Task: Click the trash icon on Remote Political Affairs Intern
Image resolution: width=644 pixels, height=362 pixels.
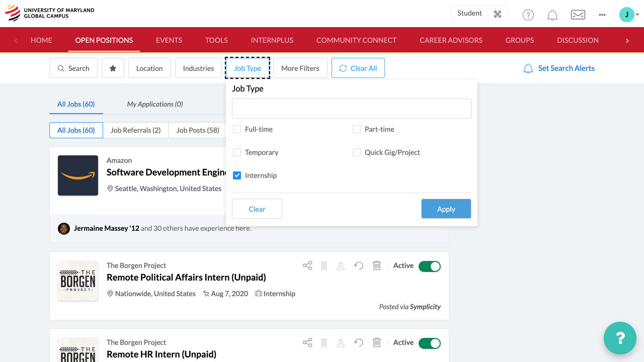Action: coord(377,265)
